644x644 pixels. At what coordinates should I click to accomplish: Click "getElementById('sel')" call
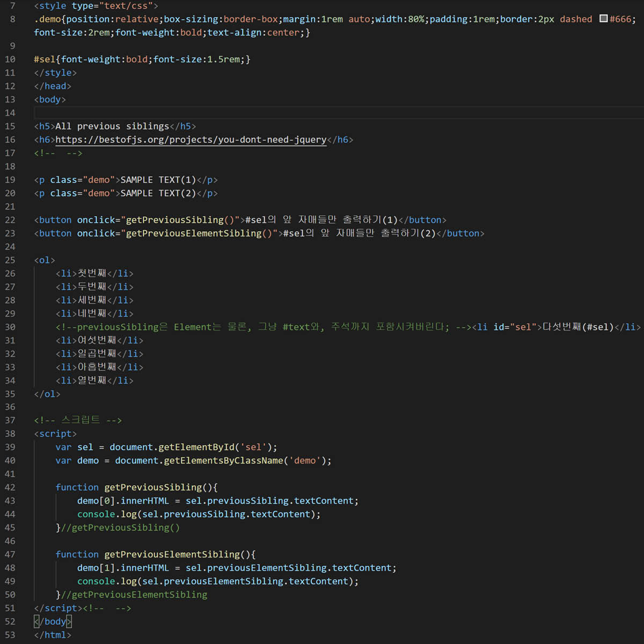(x=216, y=447)
